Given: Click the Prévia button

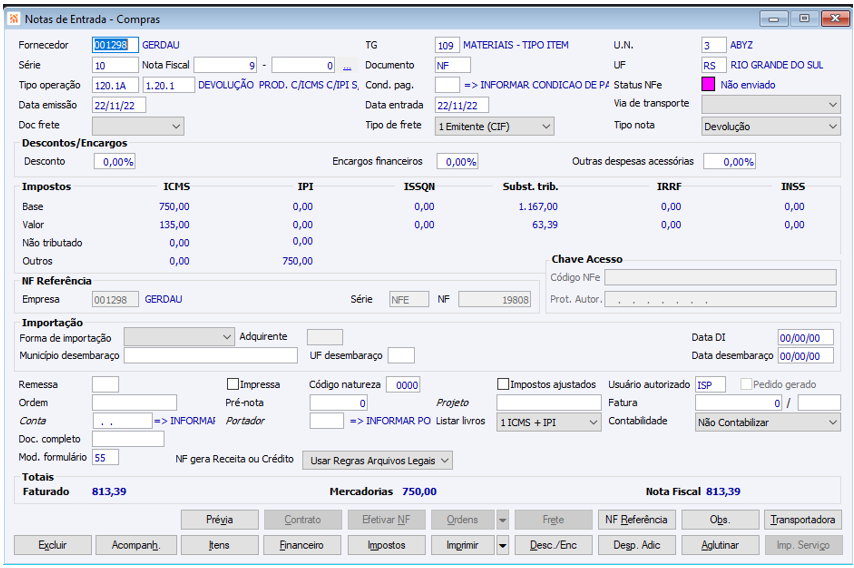Looking at the screenshot, I should coord(218,520).
